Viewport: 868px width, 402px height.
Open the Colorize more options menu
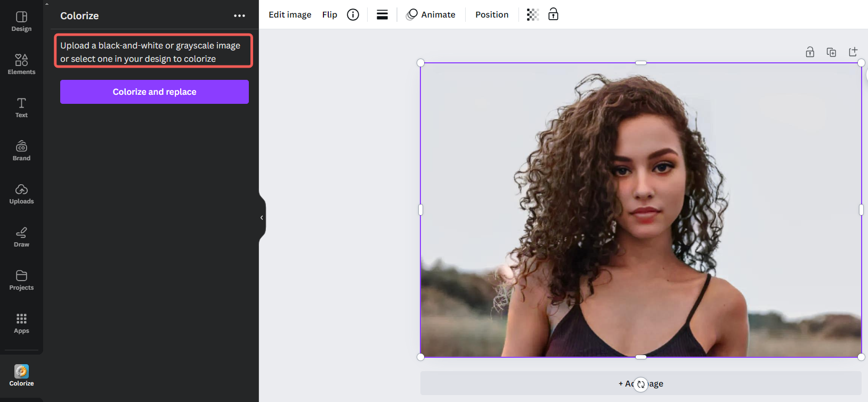click(x=239, y=16)
